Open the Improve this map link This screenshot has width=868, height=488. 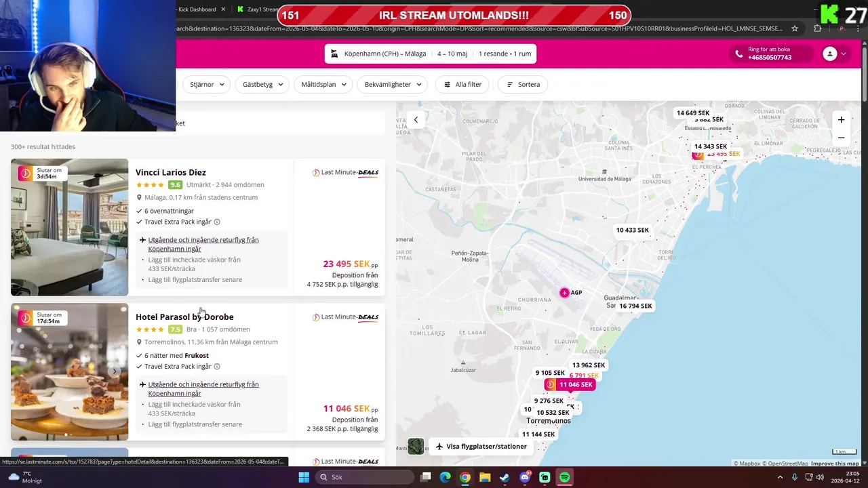[x=835, y=464]
